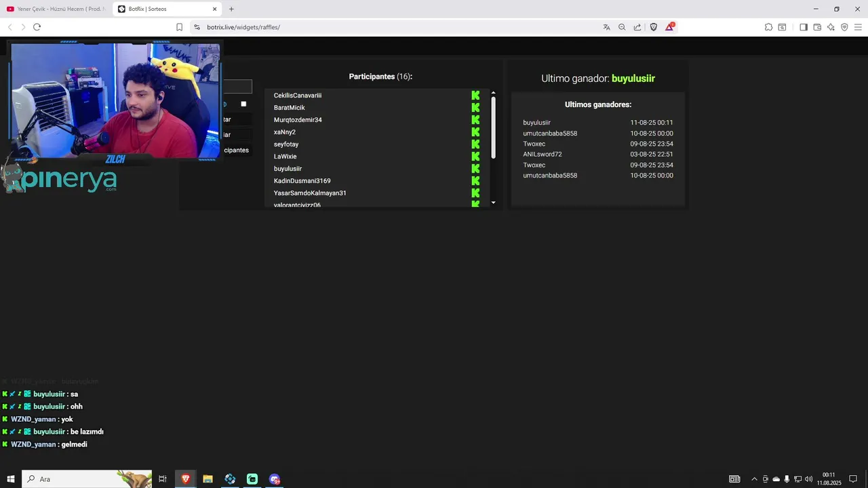Select participant xaNny2

point(285,132)
